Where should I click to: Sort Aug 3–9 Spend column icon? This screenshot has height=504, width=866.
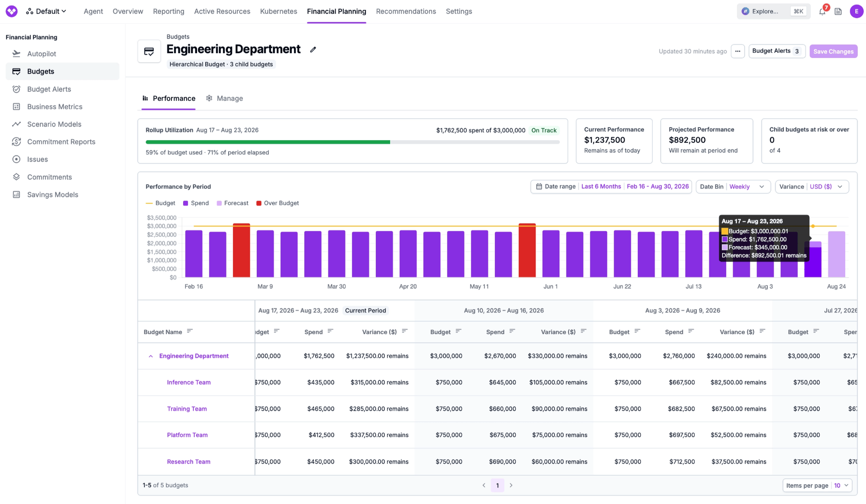[x=691, y=331]
